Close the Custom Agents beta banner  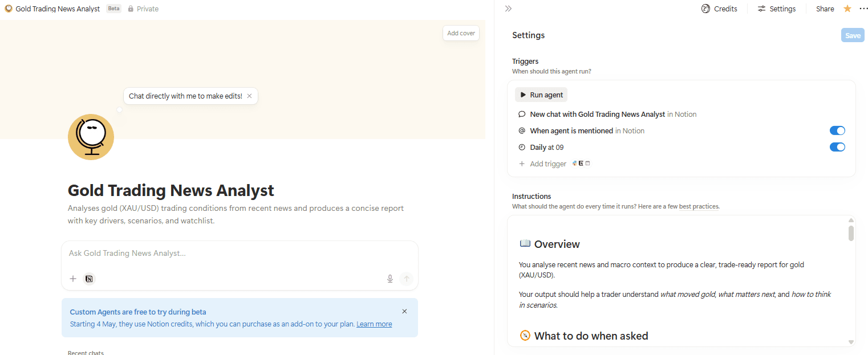click(x=404, y=311)
